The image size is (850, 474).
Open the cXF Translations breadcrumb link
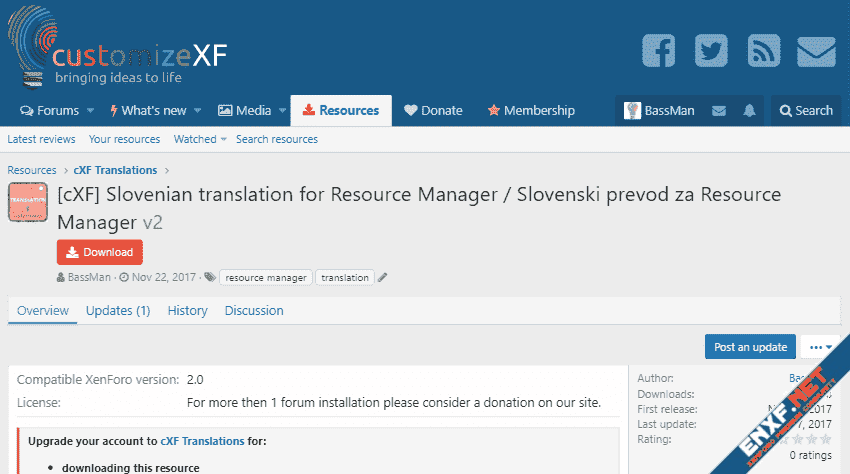[x=115, y=170]
